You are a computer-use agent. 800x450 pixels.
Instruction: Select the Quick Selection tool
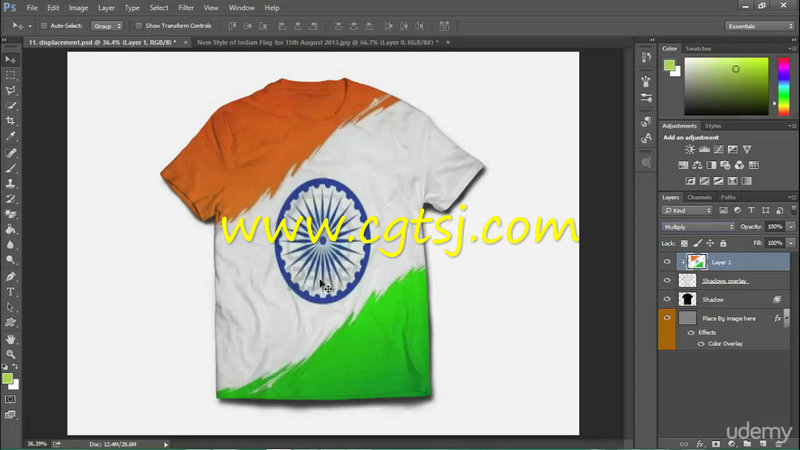10,106
